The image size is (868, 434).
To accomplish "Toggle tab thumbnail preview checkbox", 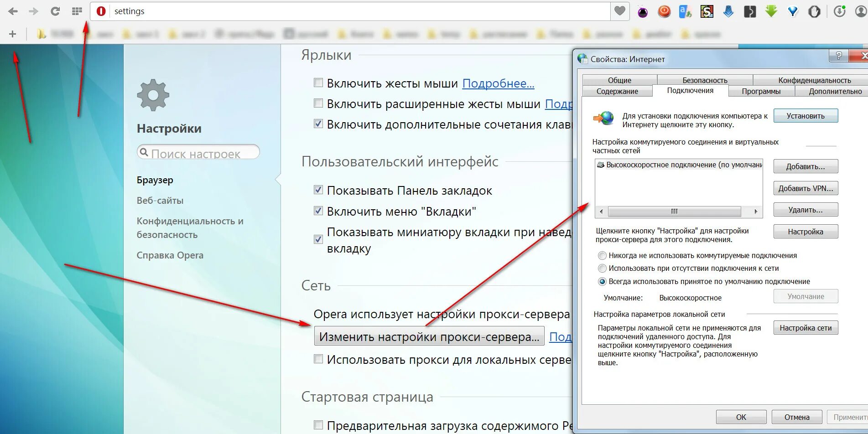I will pyautogui.click(x=318, y=239).
